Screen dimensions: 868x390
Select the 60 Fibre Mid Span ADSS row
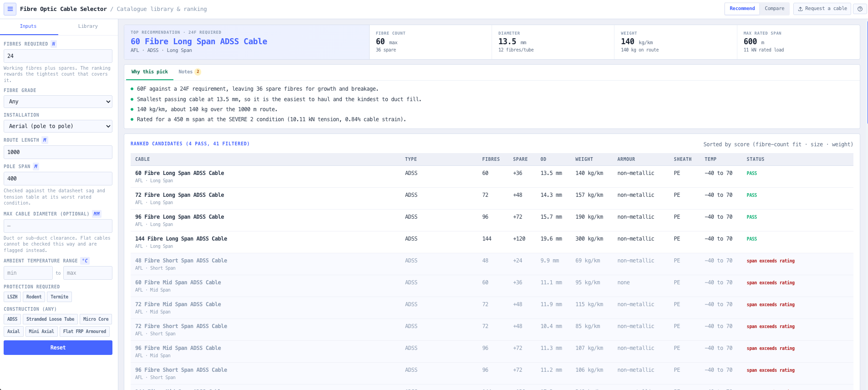492,286
